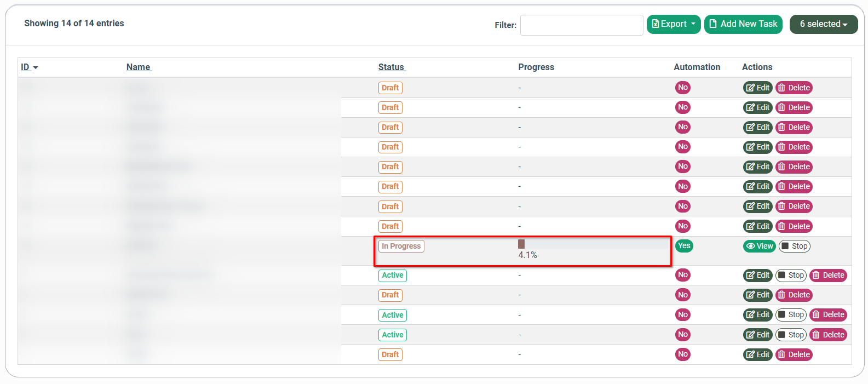Stop the In Progress task
This screenshot has width=868, height=384.
[x=794, y=246]
